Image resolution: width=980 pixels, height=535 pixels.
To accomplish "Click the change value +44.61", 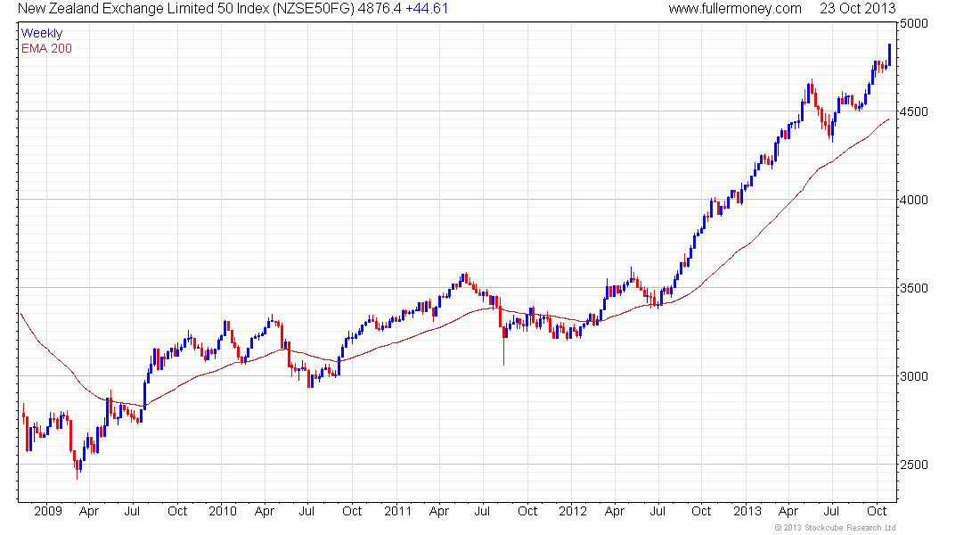I will coord(426,8).
